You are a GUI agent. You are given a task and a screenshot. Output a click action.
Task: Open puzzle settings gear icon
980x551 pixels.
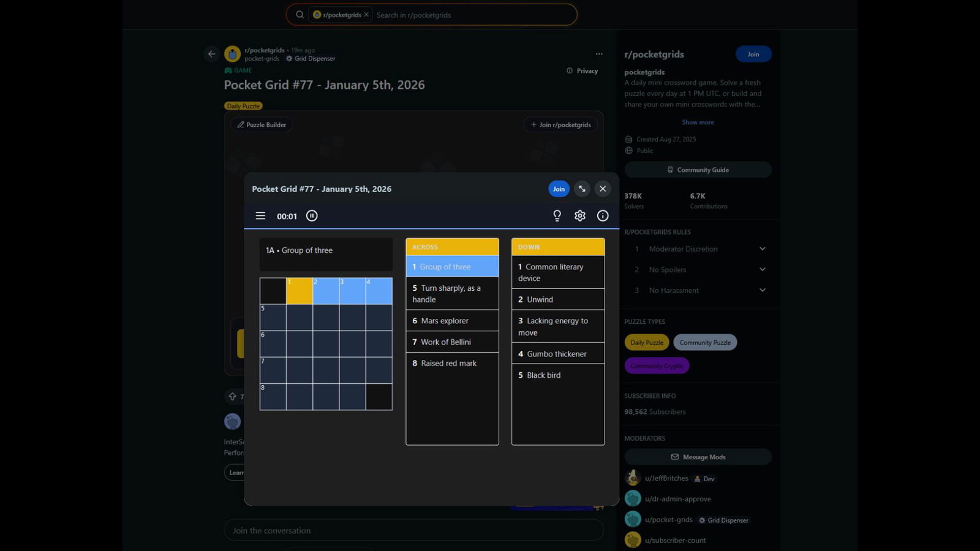[580, 216]
